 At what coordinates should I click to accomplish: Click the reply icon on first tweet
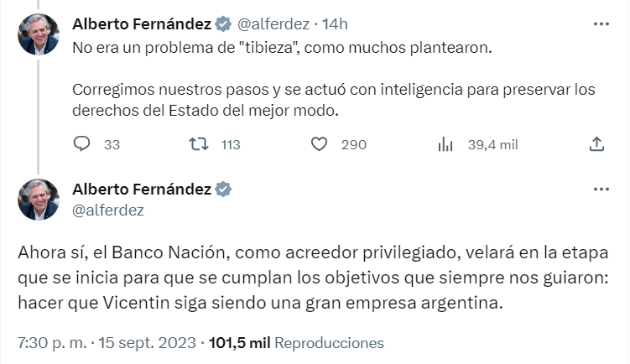82,144
